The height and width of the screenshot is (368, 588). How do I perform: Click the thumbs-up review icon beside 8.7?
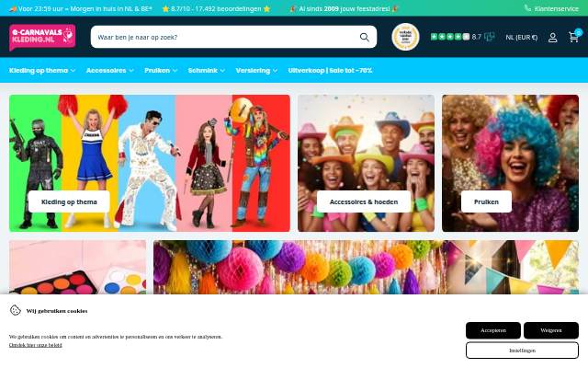tap(490, 37)
